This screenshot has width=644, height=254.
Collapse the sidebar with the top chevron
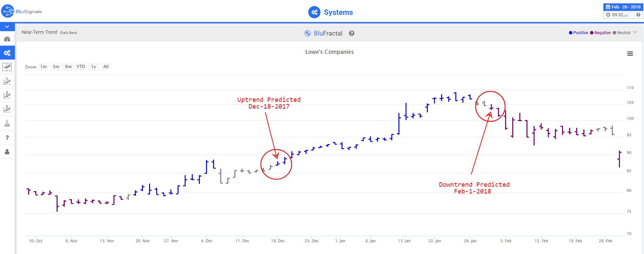7,26
